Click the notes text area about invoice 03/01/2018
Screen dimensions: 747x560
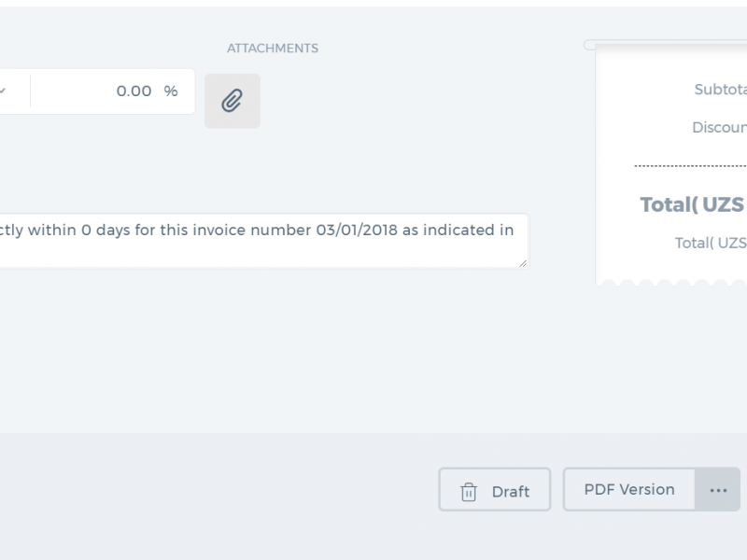pyautogui.click(x=263, y=241)
